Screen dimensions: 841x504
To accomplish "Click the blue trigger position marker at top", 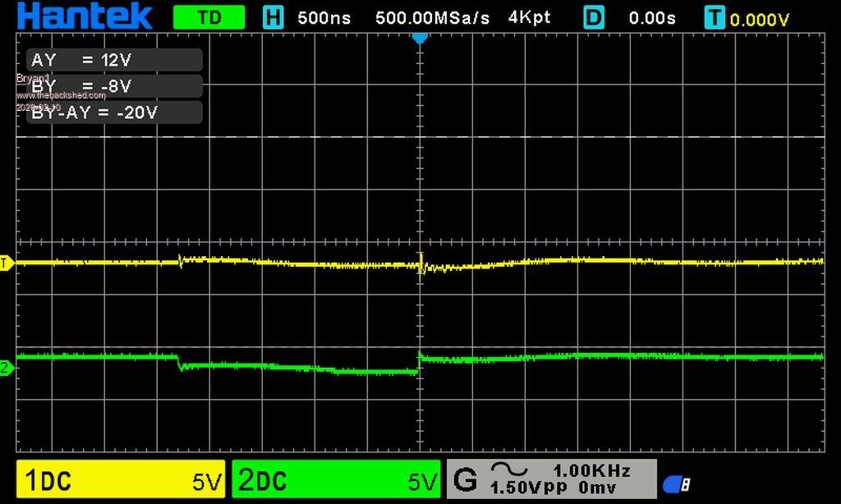I will pos(420,38).
